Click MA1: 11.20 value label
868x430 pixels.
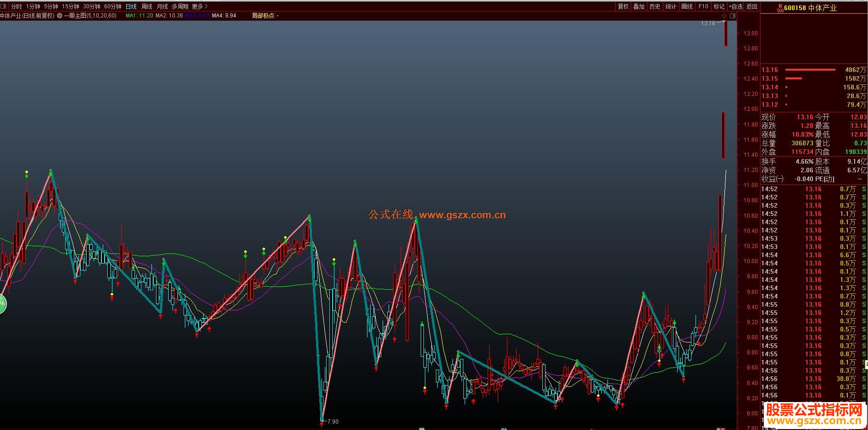tap(139, 16)
